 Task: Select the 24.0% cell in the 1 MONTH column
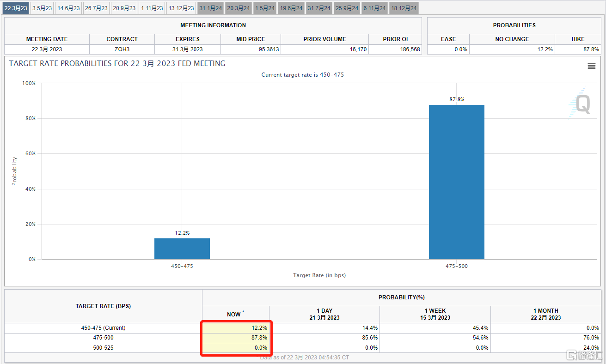pos(546,347)
